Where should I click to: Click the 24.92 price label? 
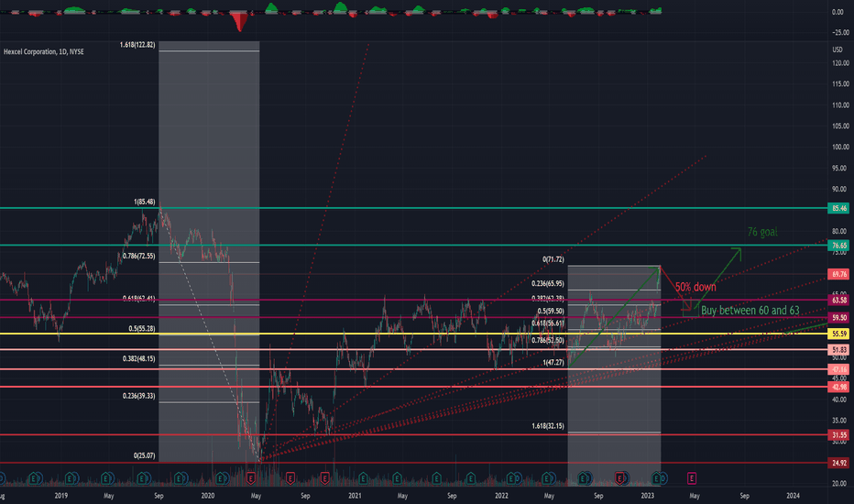(x=838, y=463)
